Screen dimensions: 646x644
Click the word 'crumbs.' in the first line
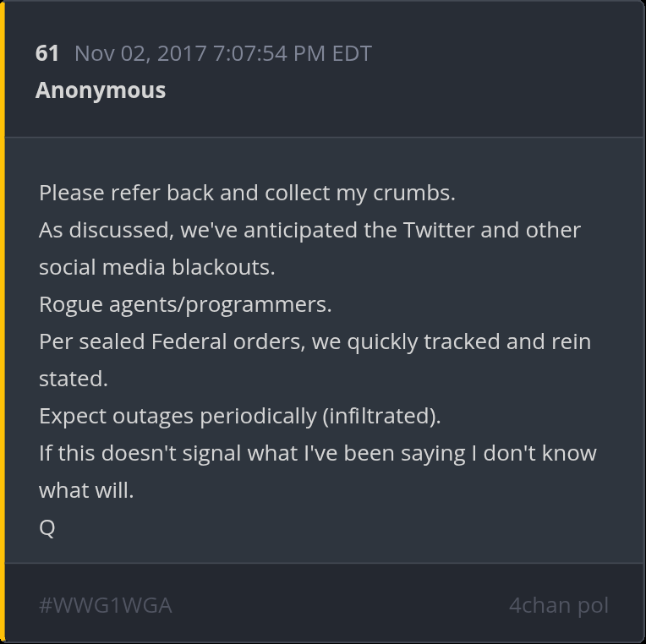coord(414,194)
